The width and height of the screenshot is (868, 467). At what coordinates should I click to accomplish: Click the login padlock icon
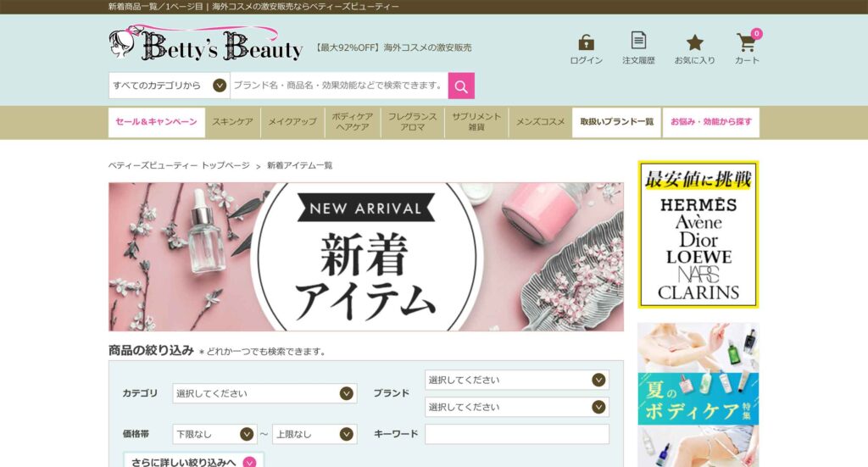(x=586, y=42)
